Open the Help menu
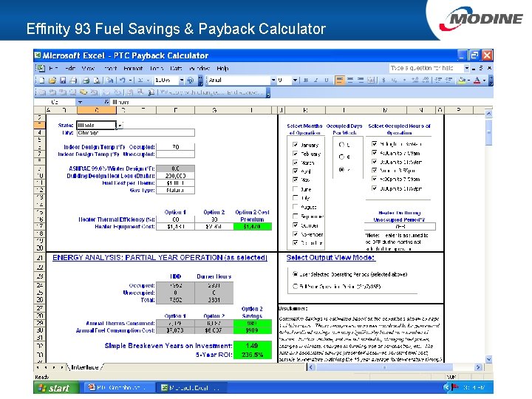 pos(222,68)
